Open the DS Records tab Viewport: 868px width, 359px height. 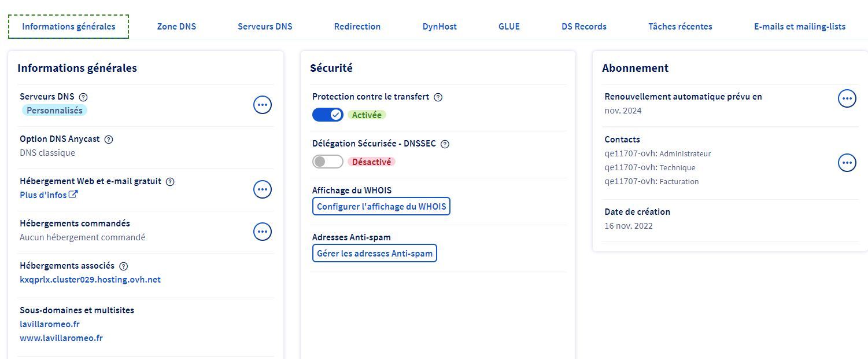(x=583, y=27)
